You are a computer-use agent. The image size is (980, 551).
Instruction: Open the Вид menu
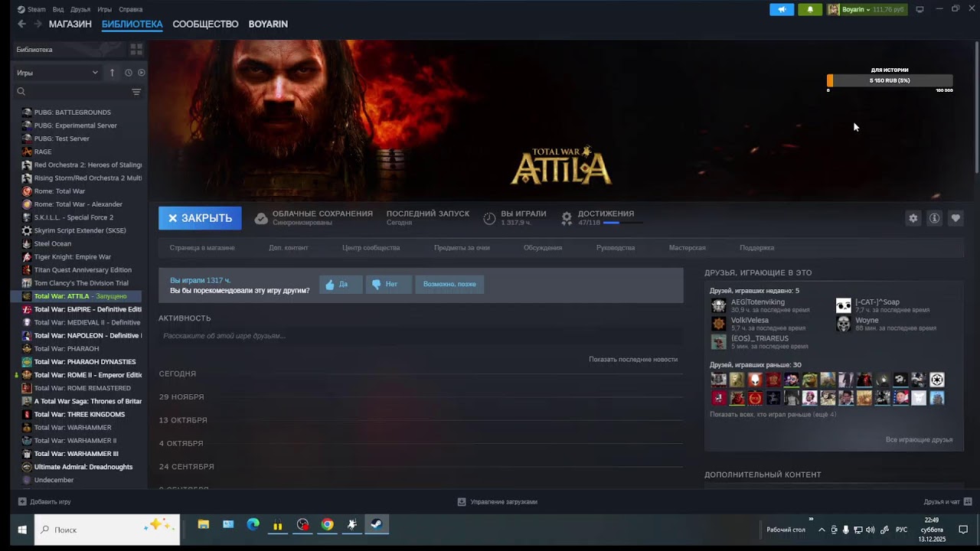(x=58, y=9)
